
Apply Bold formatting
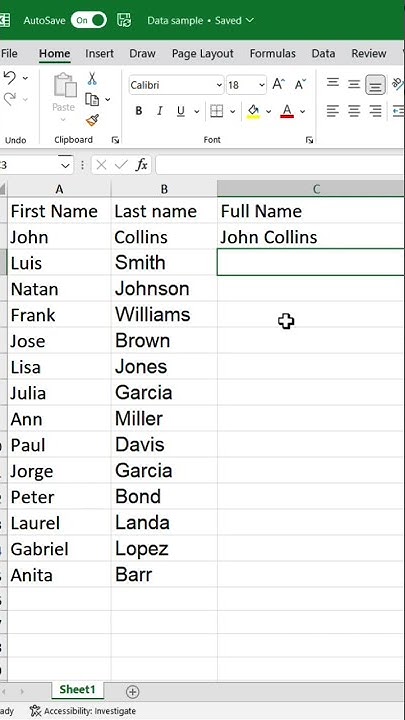click(x=139, y=111)
